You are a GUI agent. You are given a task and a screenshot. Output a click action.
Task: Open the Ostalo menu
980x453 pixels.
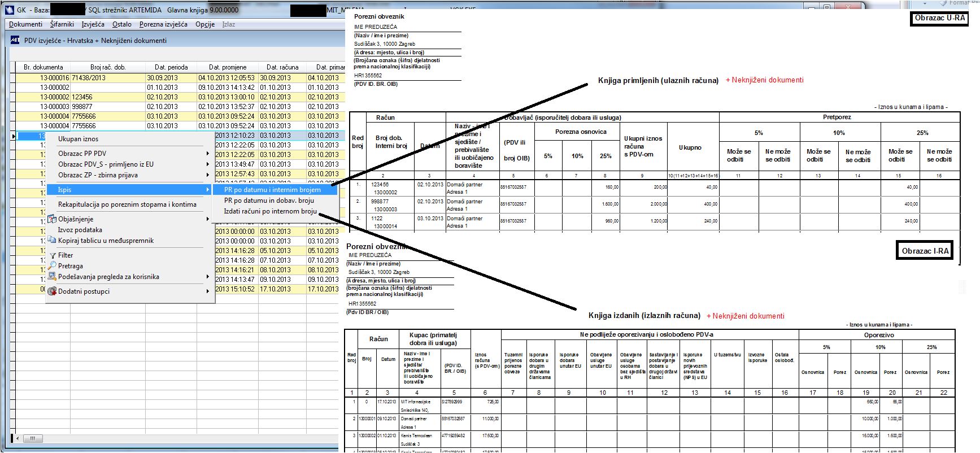point(122,24)
